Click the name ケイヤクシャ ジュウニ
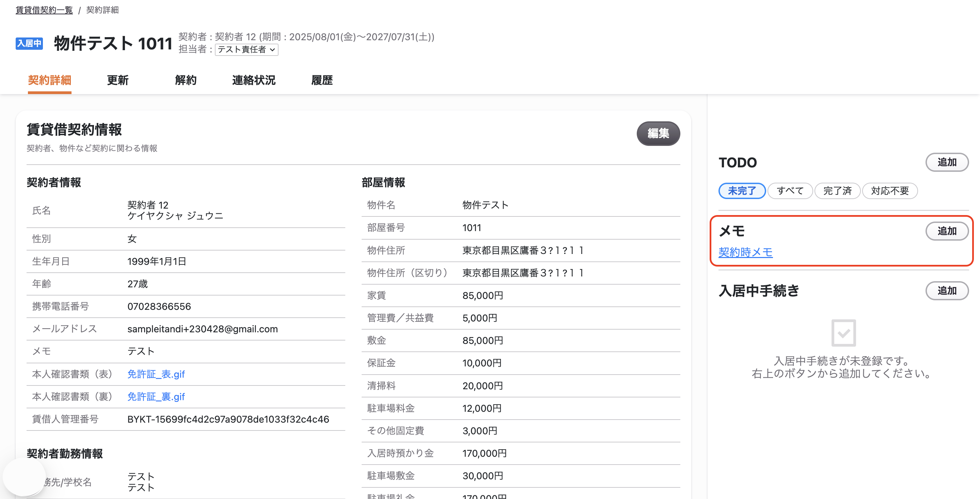Viewport: 980px width, 499px height. click(175, 216)
